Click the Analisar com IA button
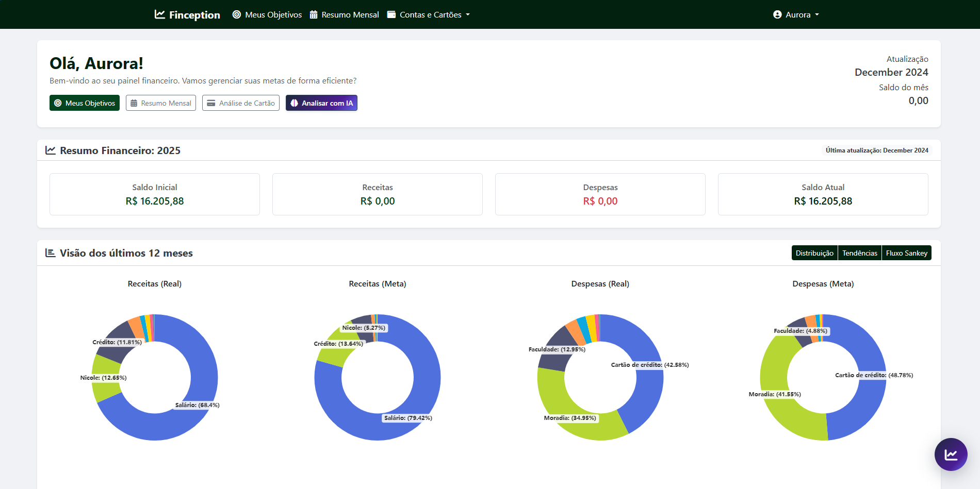 (321, 103)
